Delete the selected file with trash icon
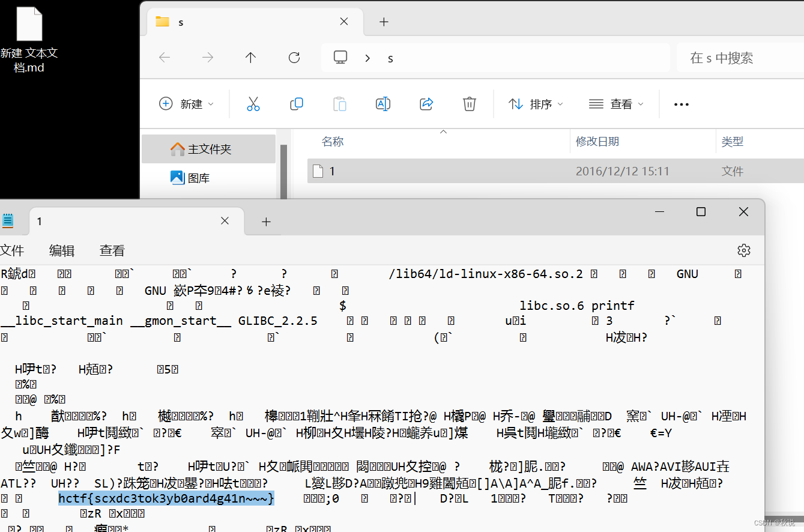The height and width of the screenshot is (532, 804). [x=470, y=104]
